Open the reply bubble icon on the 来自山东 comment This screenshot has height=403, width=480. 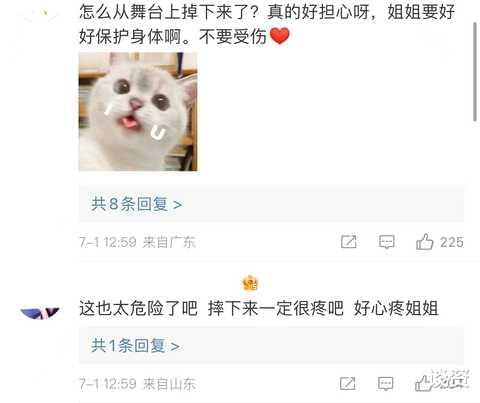tap(385, 384)
